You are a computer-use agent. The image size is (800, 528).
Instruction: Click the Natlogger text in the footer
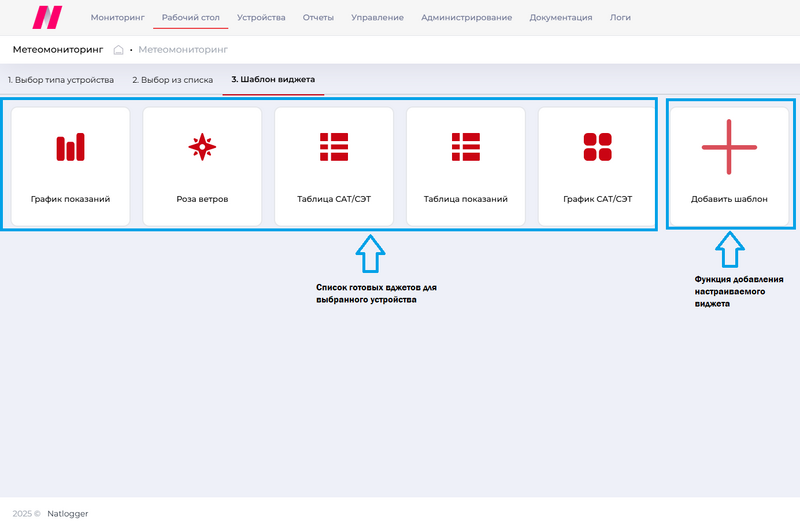click(68, 514)
